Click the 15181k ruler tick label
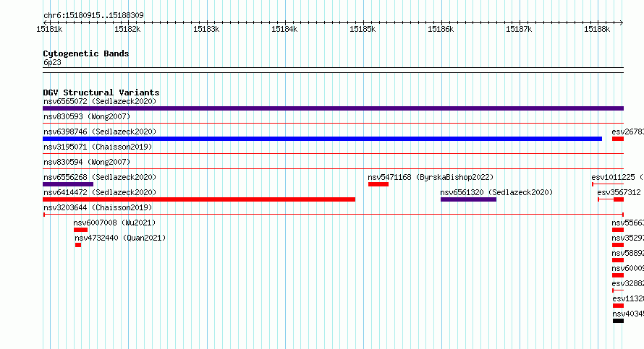Screen dimensions: 644x349 pyautogui.click(x=49, y=29)
